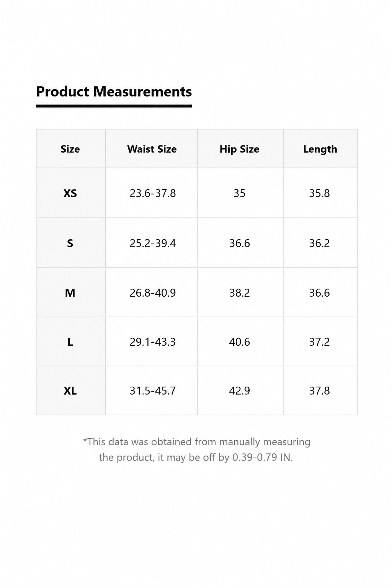
Task: Select the S size row label
Action: (70, 243)
